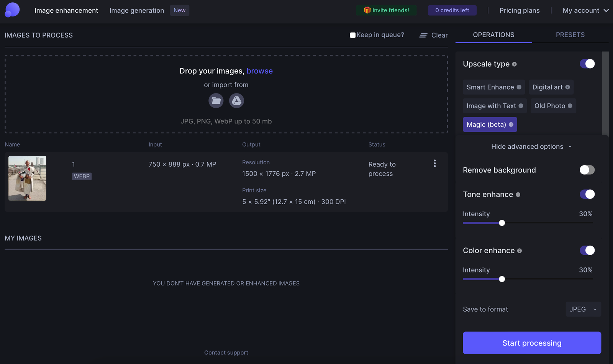Turn off the Tone enhance toggle
613x364 pixels.
pos(587,194)
